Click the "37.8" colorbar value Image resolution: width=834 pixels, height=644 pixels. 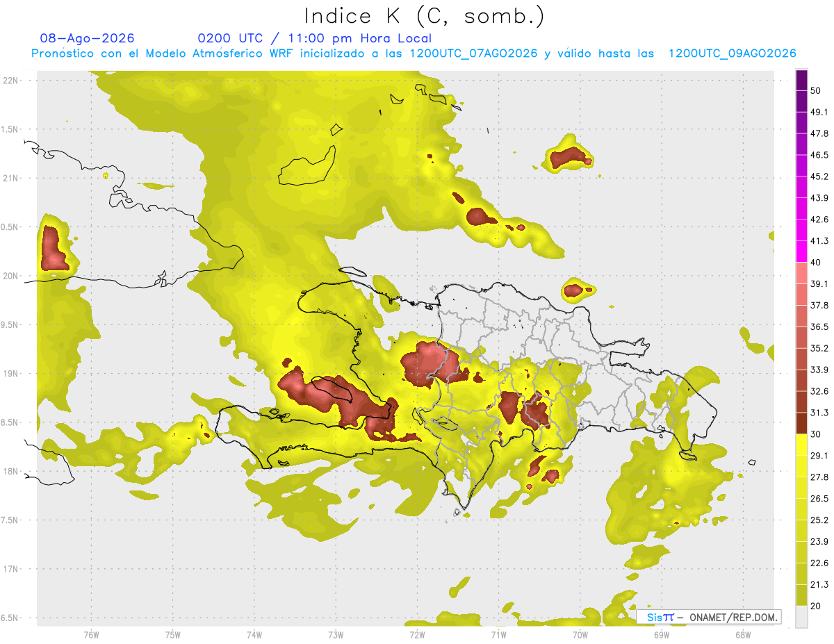point(819,306)
